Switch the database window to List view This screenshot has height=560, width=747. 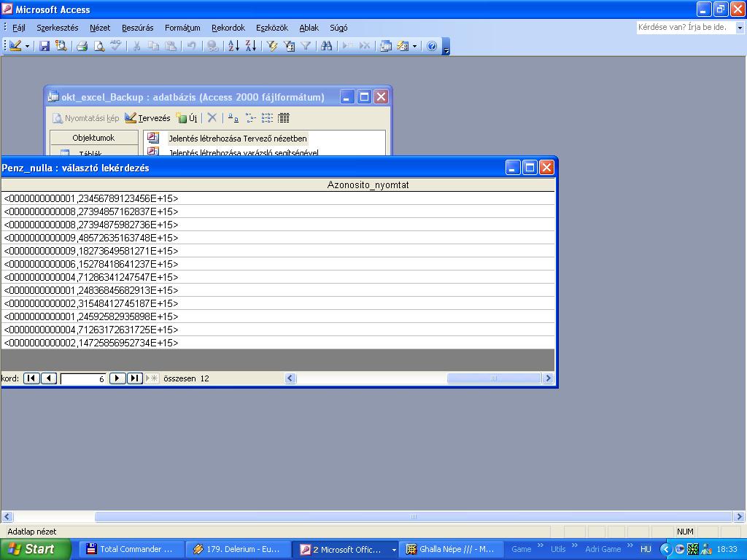(267, 117)
